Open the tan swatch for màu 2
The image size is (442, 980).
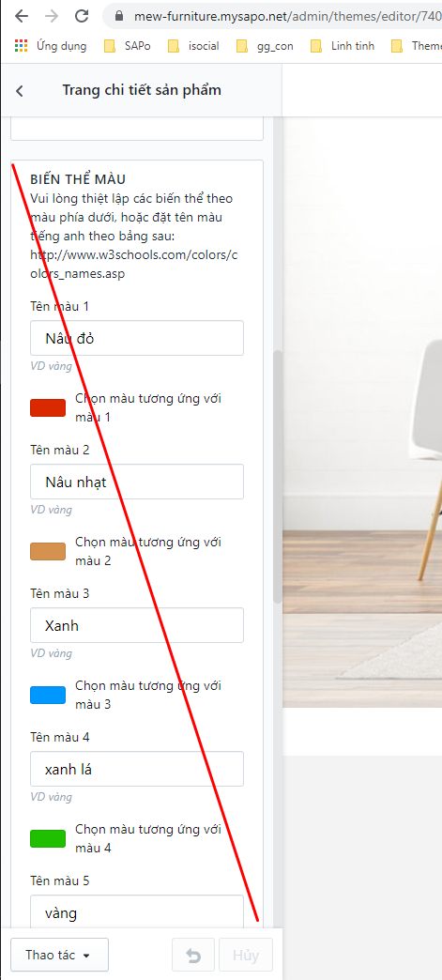click(48, 551)
